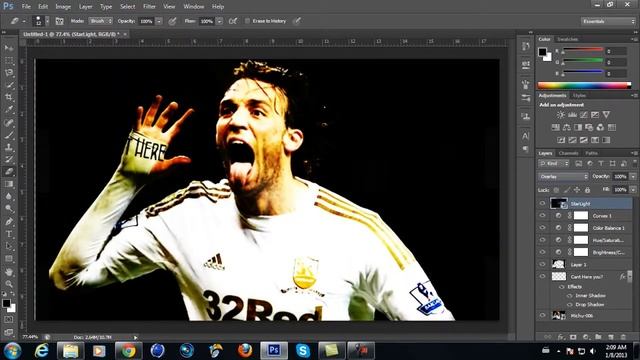Hide the Hue/Saturation layer
The width and height of the screenshot is (640, 360).
click(x=542, y=240)
